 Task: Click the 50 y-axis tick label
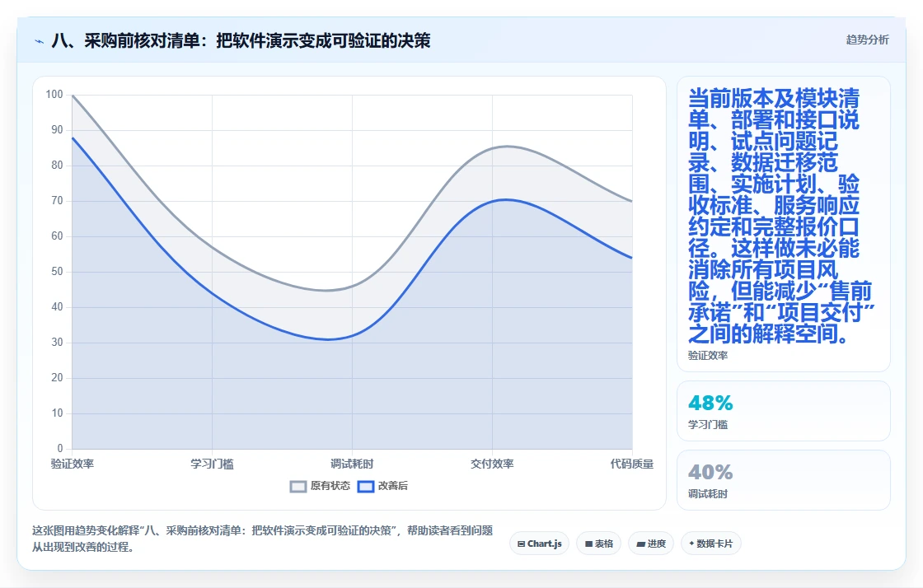[x=57, y=271]
